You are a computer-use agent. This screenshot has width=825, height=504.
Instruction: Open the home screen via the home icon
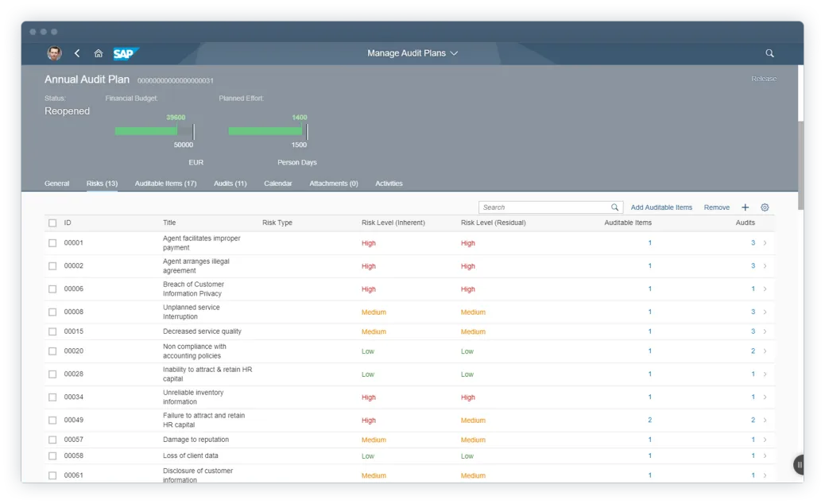click(98, 53)
